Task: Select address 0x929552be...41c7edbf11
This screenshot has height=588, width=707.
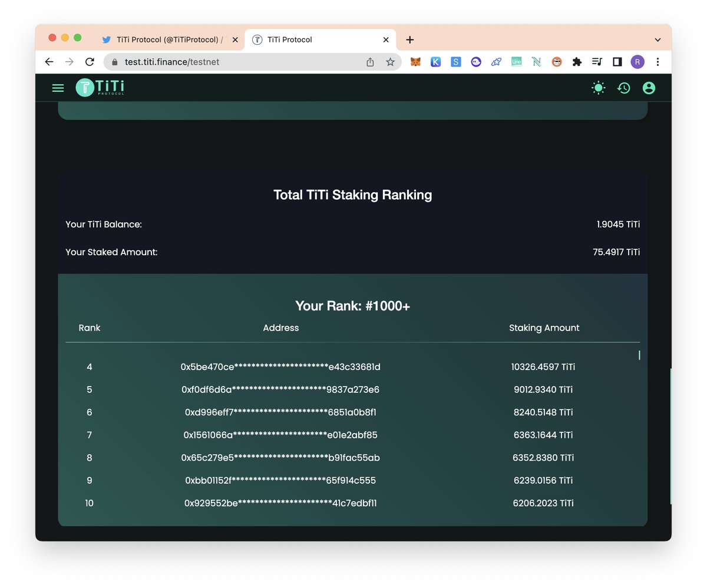Action: pyautogui.click(x=280, y=503)
